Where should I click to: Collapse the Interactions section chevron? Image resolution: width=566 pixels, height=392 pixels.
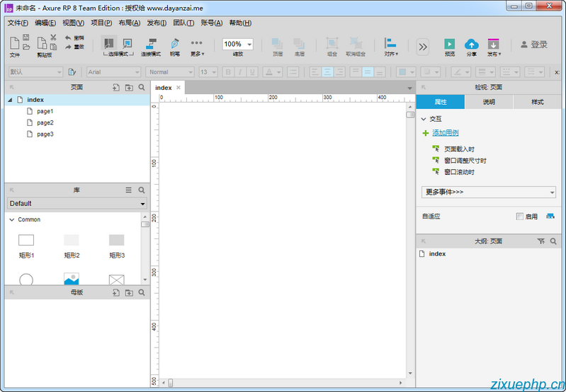click(424, 119)
